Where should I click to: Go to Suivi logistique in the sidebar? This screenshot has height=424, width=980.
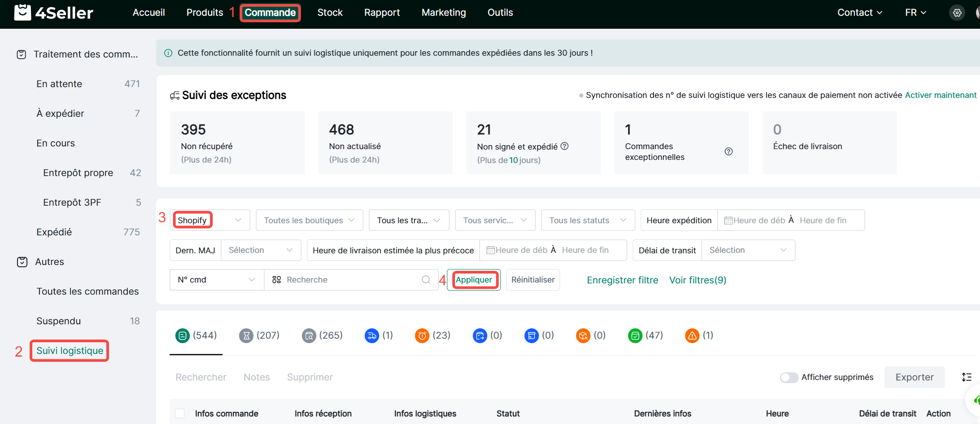pos(70,351)
